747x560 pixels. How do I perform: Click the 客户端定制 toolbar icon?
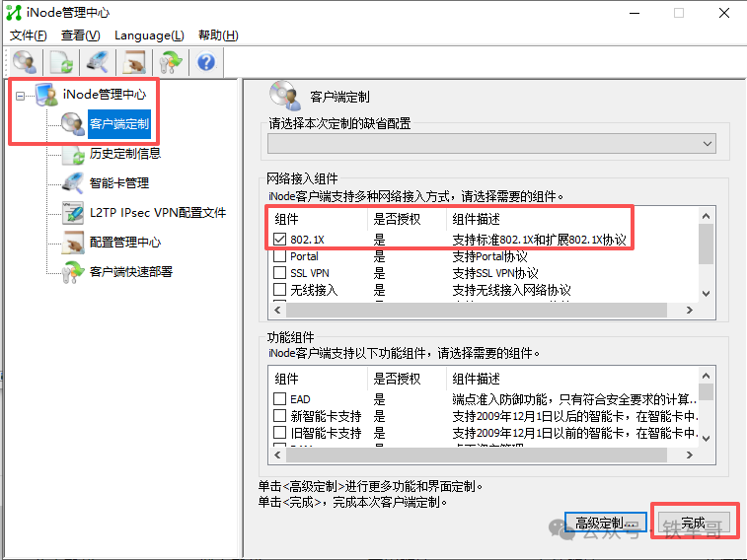point(25,62)
